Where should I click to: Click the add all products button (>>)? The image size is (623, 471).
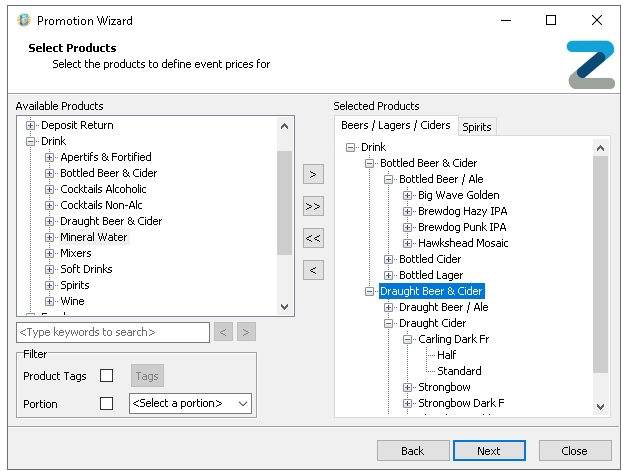tap(313, 206)
